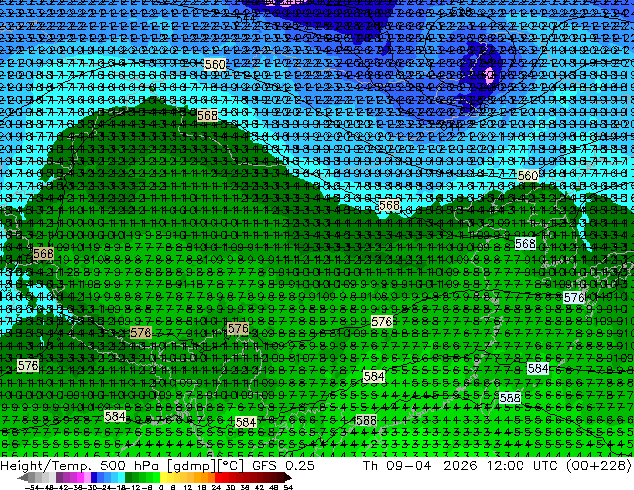This screenshot has width=634, height=490.
Task: Pick the magenta swatch in temperature legend
Action: 80,477
